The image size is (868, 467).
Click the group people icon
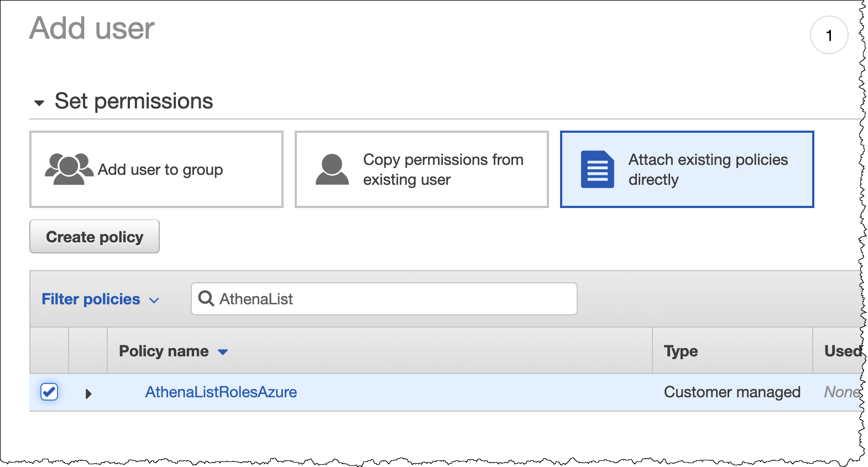pos(69,169)
